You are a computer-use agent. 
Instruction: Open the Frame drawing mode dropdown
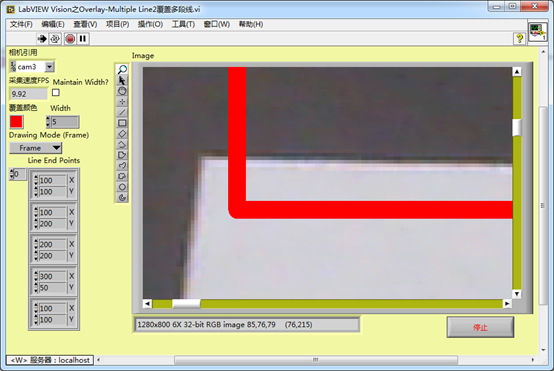coord(35,148)
